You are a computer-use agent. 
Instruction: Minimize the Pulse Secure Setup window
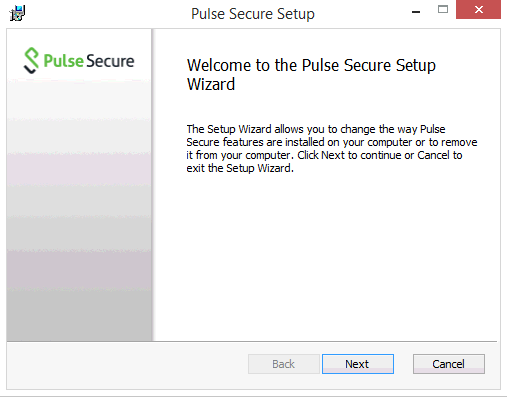[416, 10]
